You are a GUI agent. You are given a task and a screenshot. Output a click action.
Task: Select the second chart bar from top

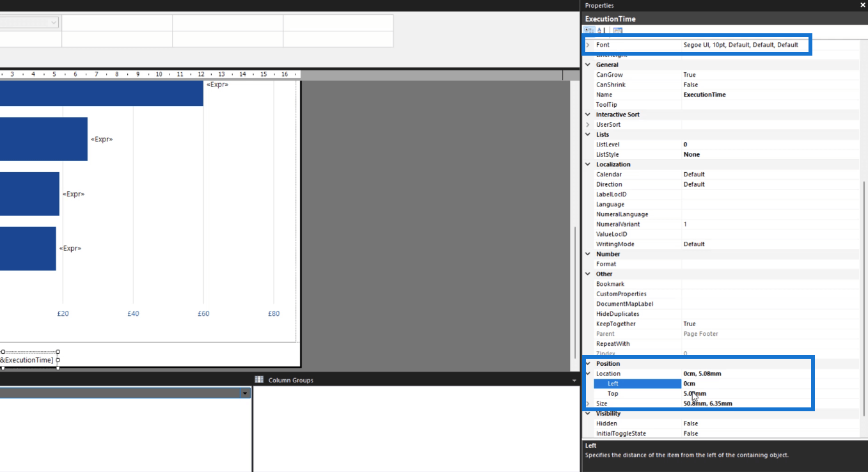click(43, 139)
